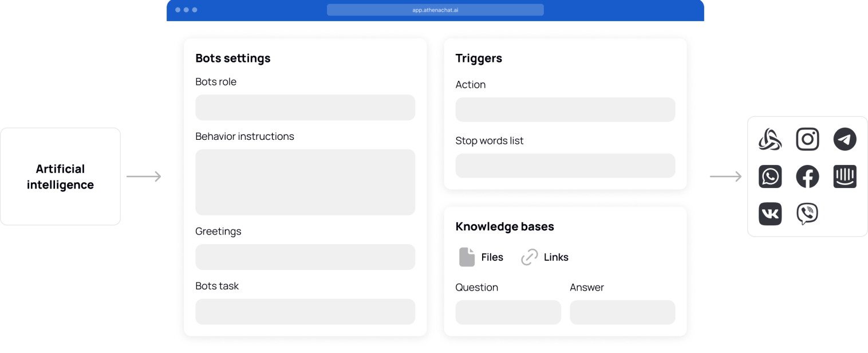Image resolution: width=868 pixels, height=353 pixels.
Task: Click the Artificial intelligence box
Action: (x=60, y=176)
